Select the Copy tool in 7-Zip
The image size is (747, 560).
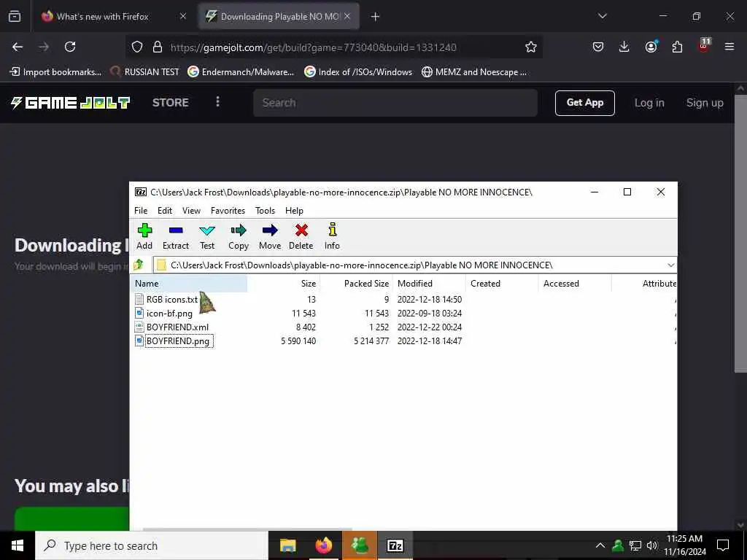[239, 237]
